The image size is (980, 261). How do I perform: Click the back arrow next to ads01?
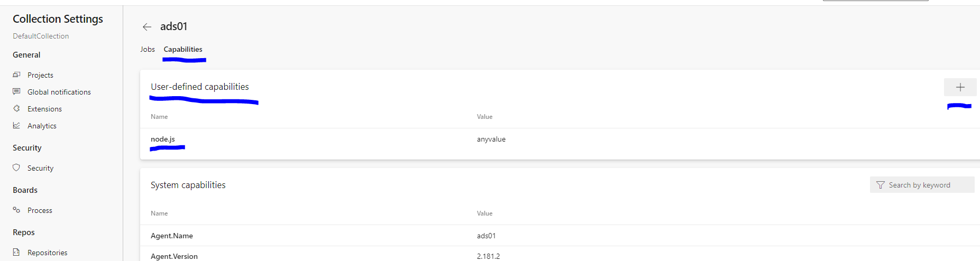click(x=147, y=27)
